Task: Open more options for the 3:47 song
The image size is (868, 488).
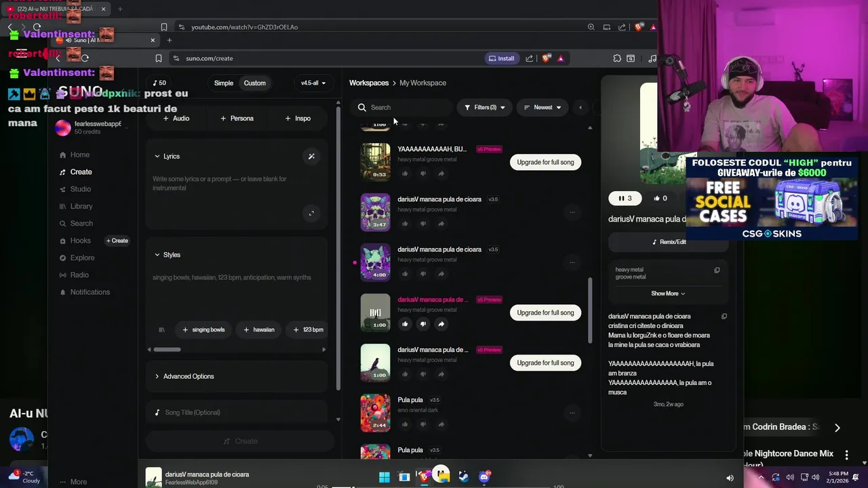Action: [572, 212]
